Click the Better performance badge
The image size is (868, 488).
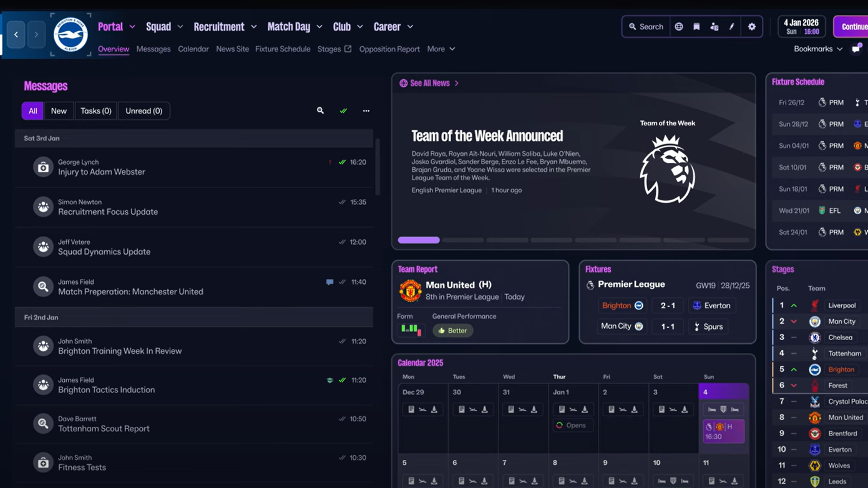453,331
